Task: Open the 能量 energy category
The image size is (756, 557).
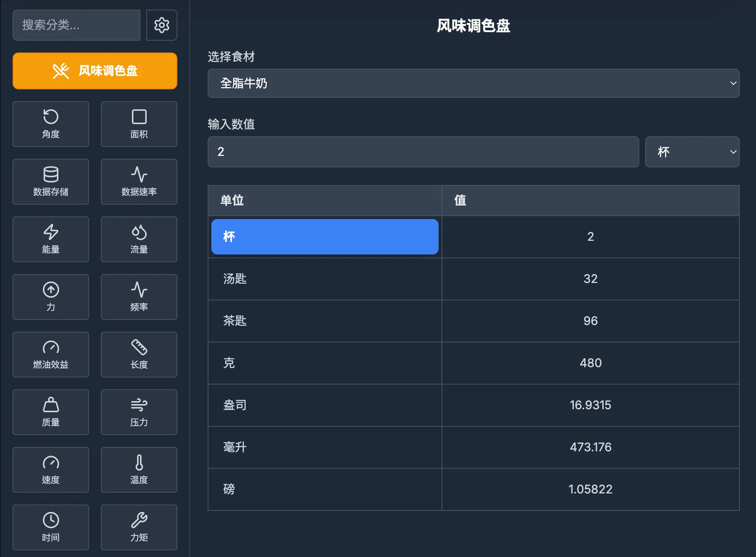Action: click(x=51, y=239)
